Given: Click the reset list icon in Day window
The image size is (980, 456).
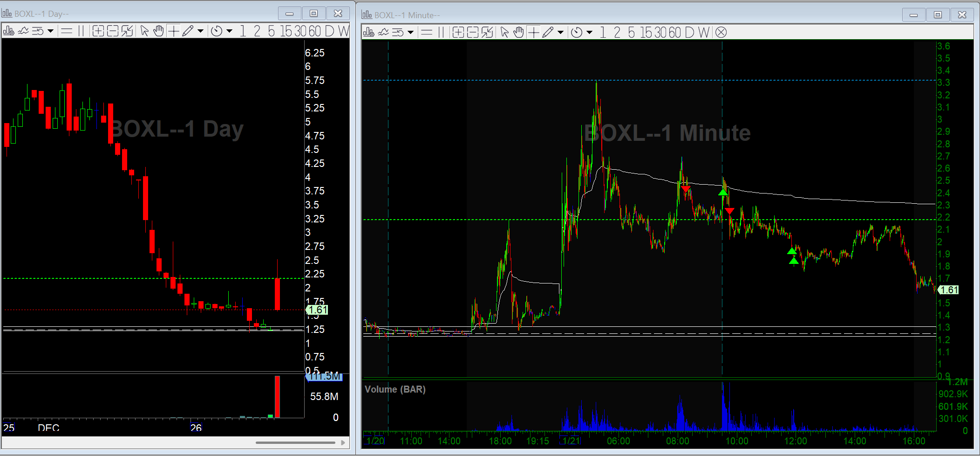Looking at the screenshot, I should click(x=38, y=31).
